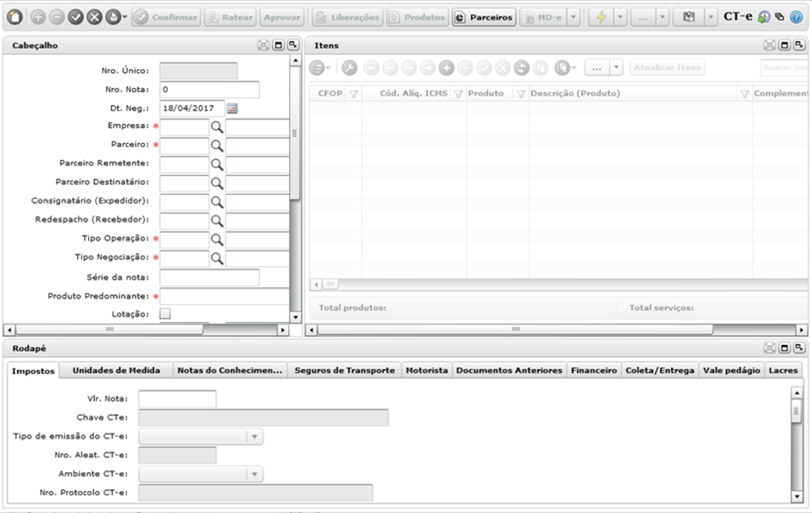
Task: Click filter funnel icon on CFOP column
Action: coord(354,94)
